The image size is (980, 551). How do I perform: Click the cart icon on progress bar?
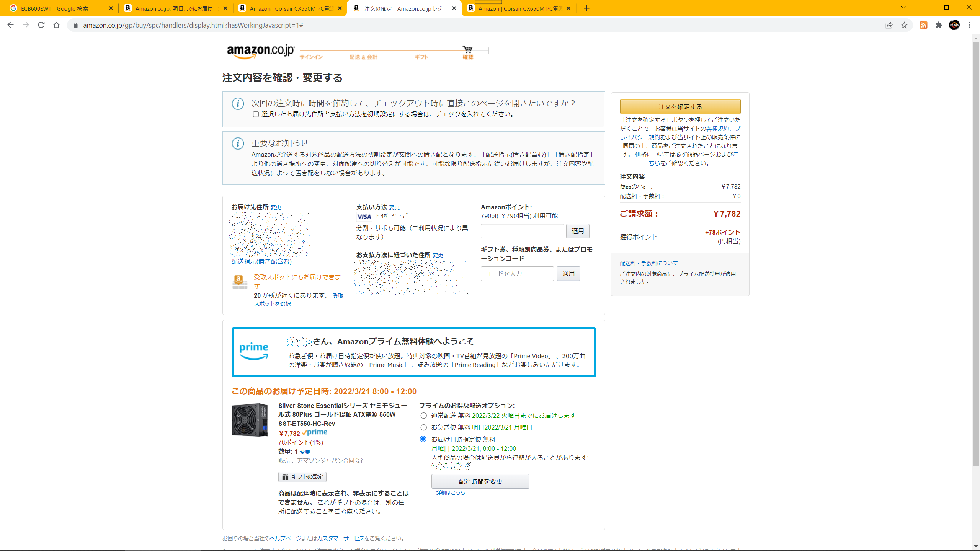pyautogui.click(x=467, y=49)
